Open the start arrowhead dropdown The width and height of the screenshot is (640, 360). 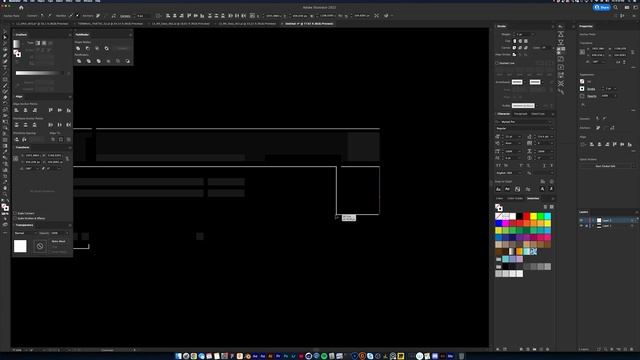519,82
